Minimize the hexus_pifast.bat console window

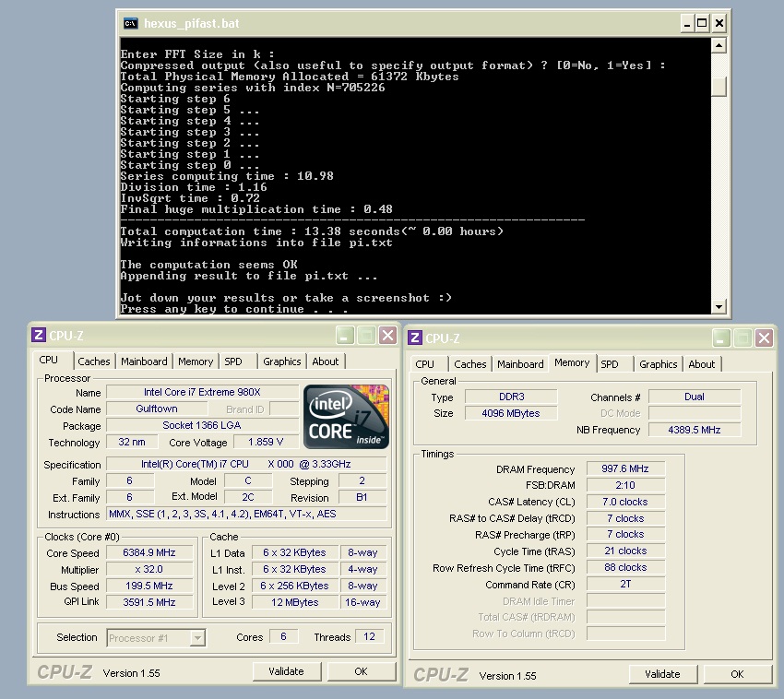[x=685, y=23]
